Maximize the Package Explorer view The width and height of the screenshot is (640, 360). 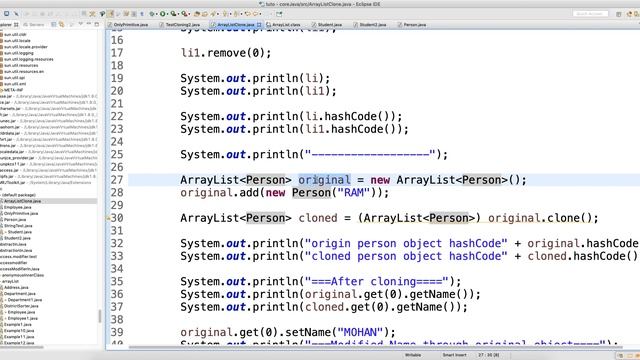[x=97, y=24]
